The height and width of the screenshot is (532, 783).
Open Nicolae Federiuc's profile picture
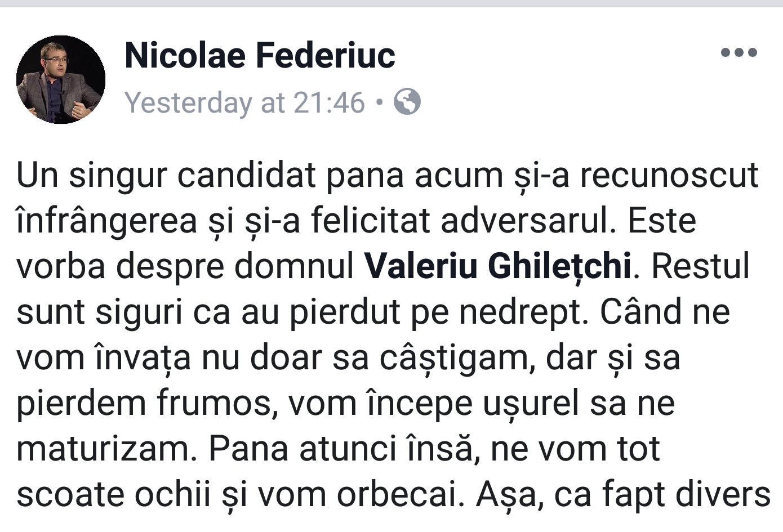tap(61, 79)
